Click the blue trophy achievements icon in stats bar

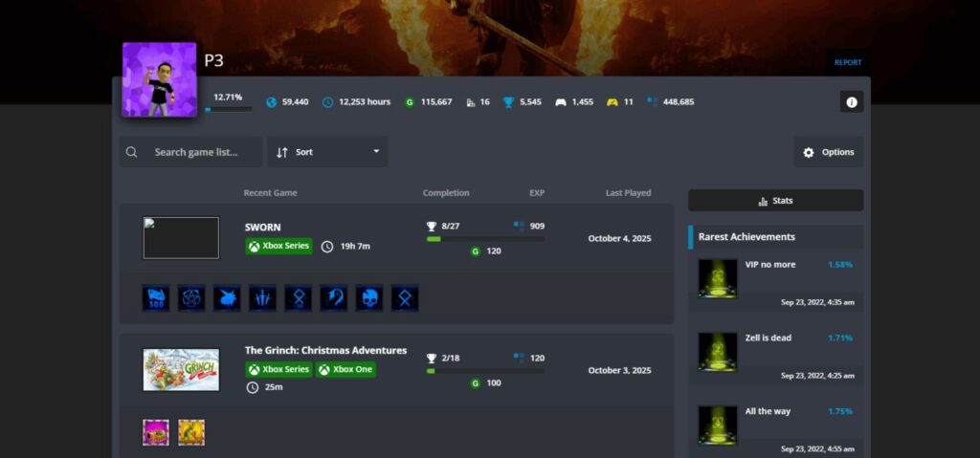click(508, 102)
